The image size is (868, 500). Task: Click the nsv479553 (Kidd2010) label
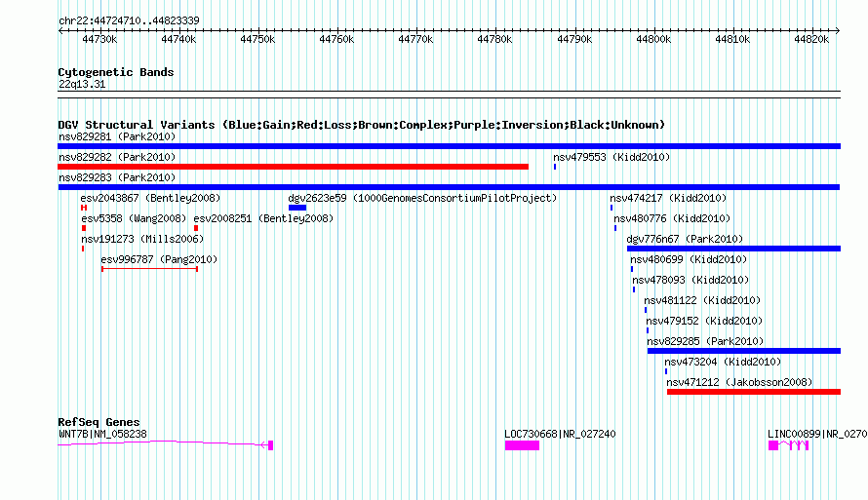click(x=612, y=157)
